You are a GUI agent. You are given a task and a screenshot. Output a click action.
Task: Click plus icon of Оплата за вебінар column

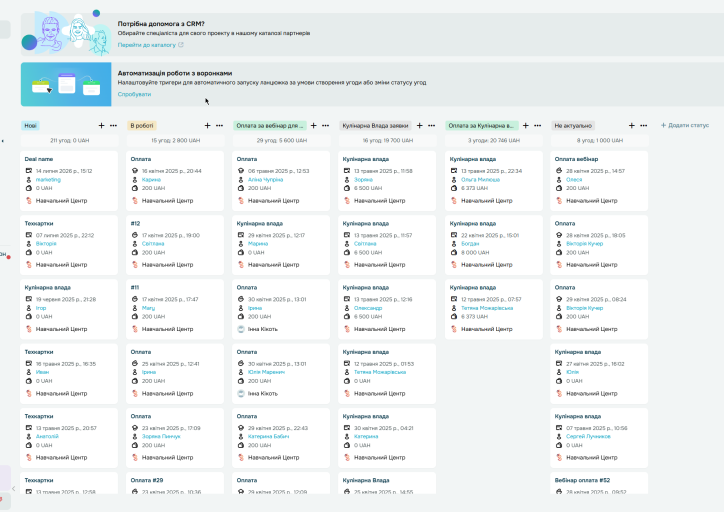[x=314, y=126]
